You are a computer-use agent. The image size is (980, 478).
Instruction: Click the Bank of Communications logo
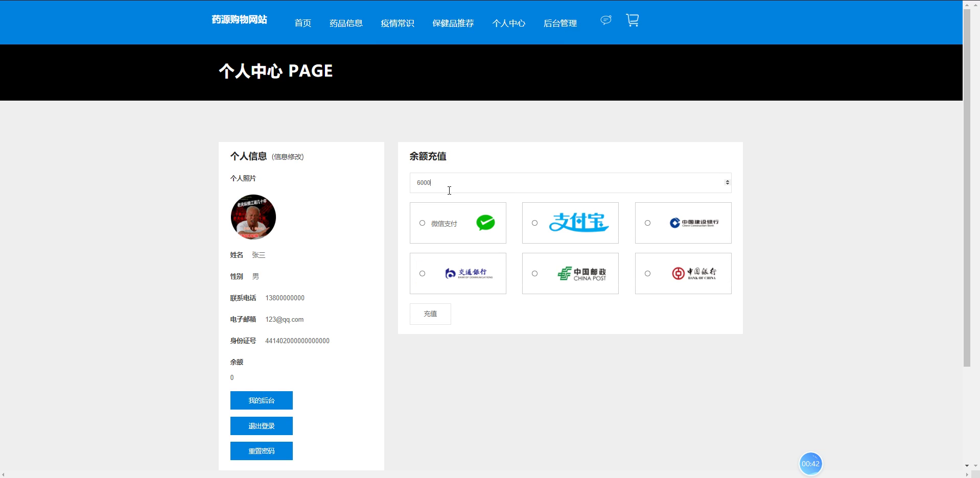pos(469,273)
